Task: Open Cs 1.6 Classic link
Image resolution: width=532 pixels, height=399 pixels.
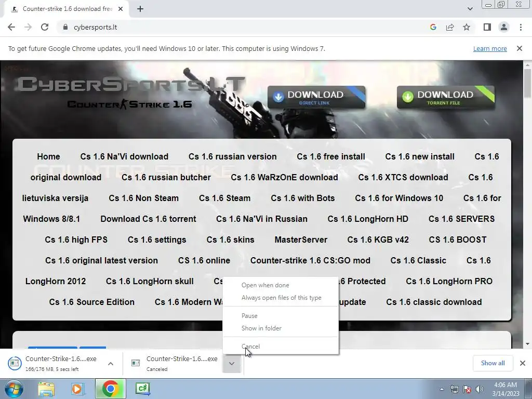Action: pos(418,260)
